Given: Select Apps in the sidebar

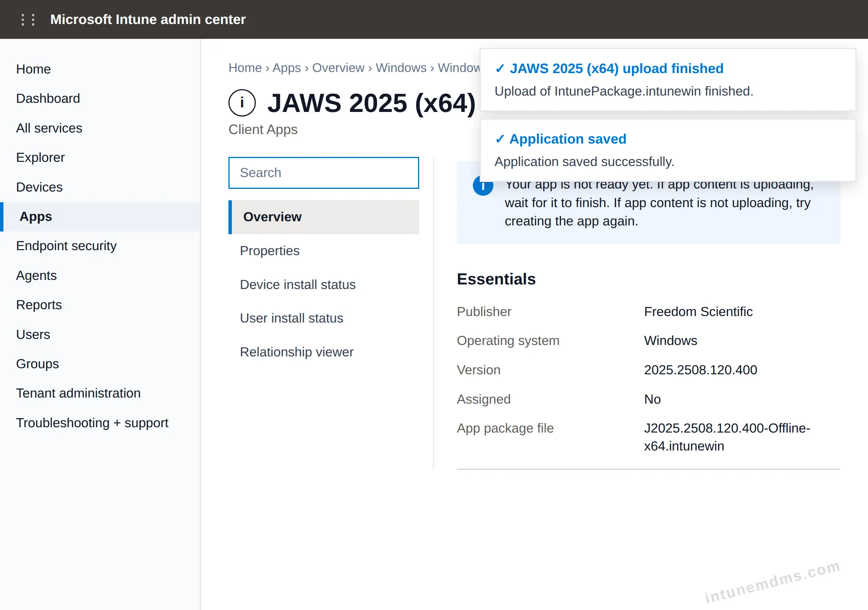Looking at the screenshot, I should pos(100,217).
